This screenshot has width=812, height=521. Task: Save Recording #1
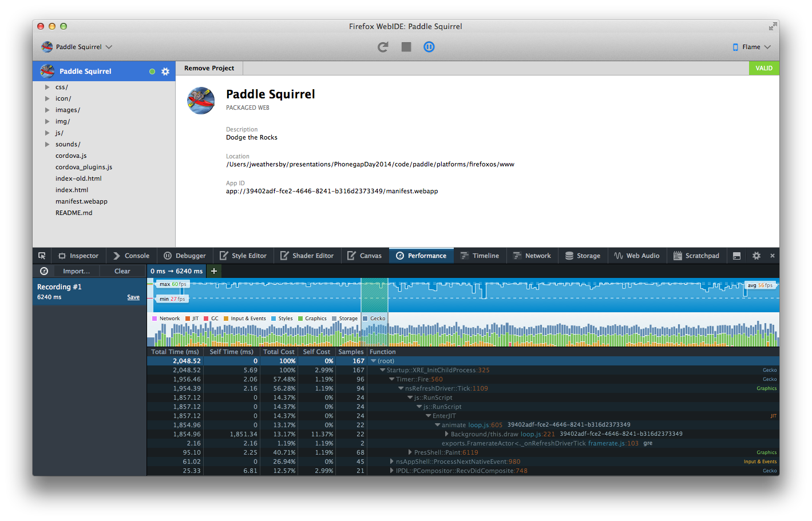133,297
